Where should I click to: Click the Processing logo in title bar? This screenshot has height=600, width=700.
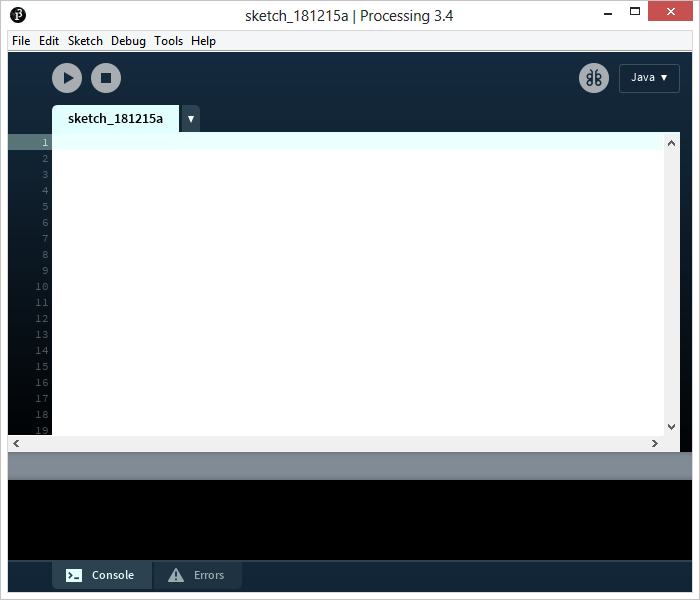[x=18, y=15]
